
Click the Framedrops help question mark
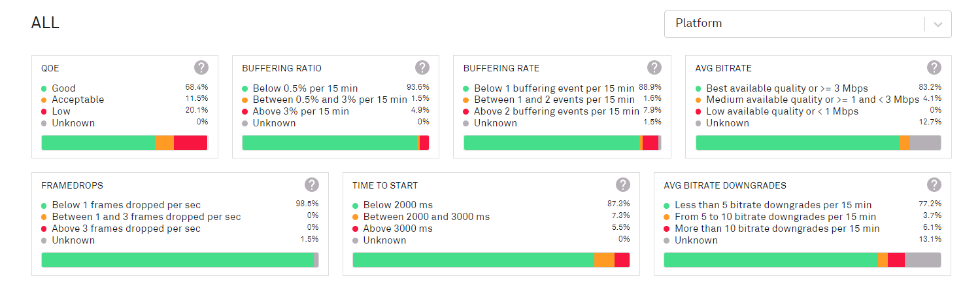pyautogui.click(x=312, y=185)
